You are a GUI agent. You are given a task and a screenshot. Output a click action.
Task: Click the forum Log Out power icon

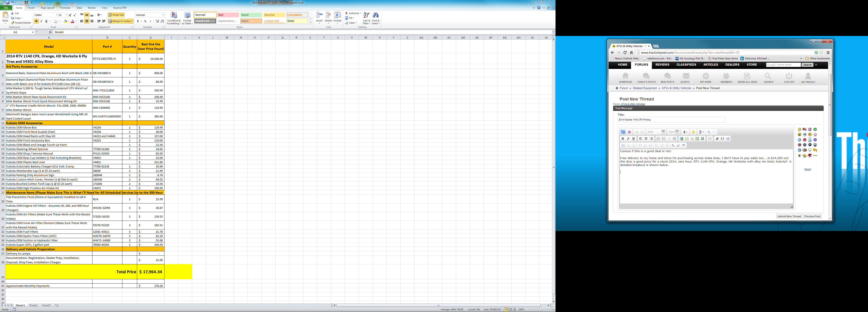point(789,76)
